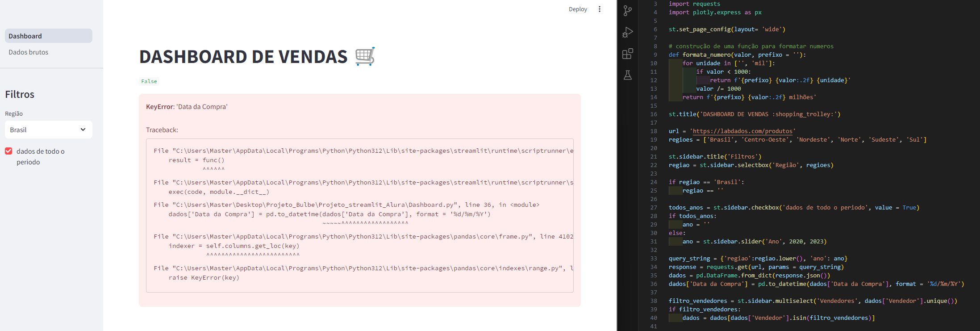980x331 pixels.
Task: Open VS Code Source Control view icon
Action: click(x=628, y=11)
